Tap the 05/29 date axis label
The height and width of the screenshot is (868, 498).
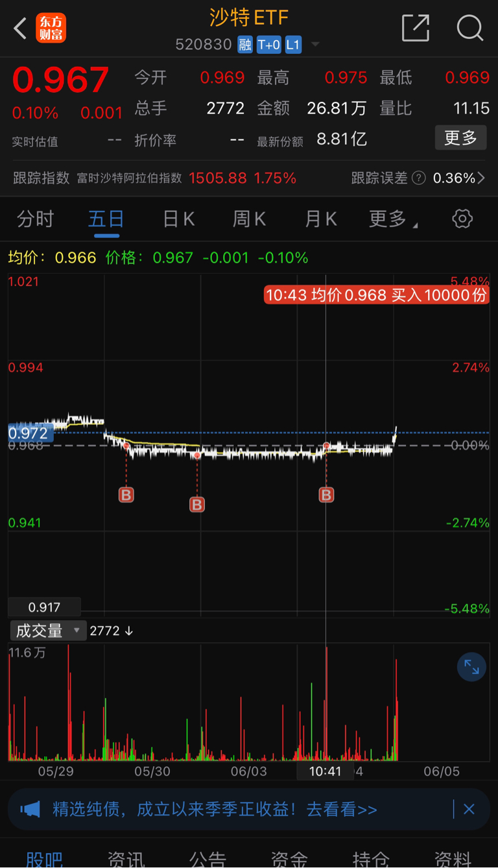[56, 771]
